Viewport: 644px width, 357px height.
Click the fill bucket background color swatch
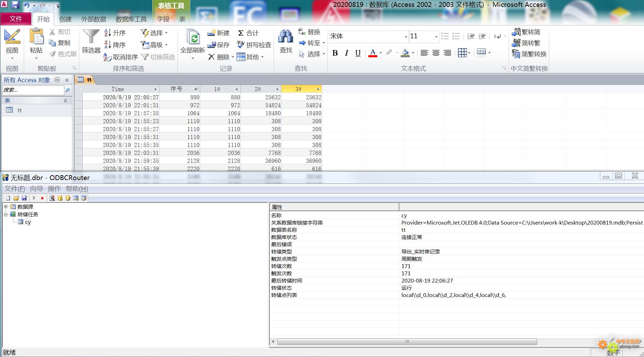click(x=406, y=53)
